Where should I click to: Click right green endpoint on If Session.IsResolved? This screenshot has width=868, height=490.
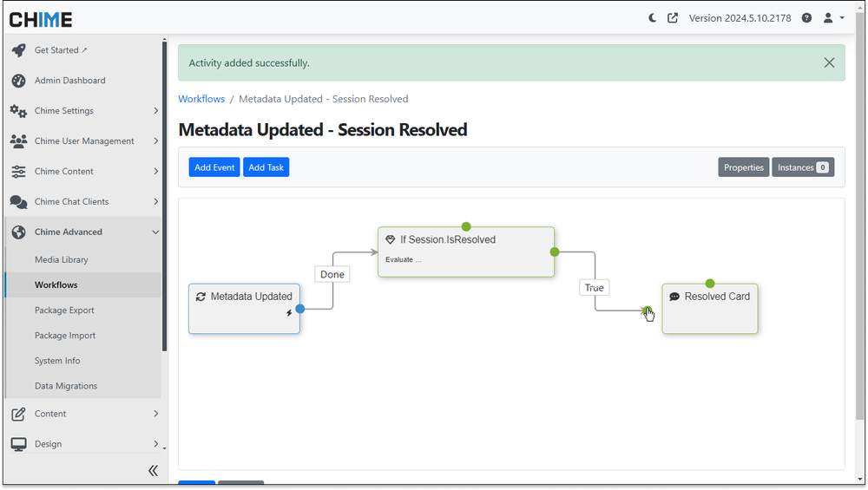coord(555,252)
